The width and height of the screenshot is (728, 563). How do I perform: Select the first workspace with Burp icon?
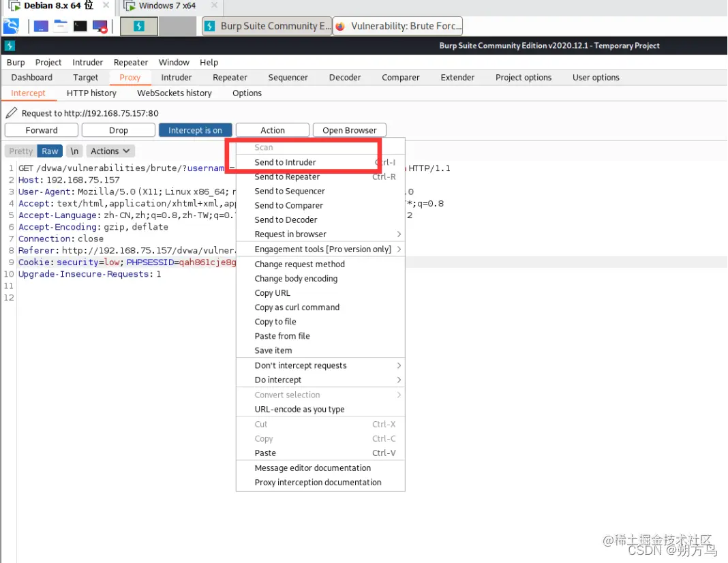click(x=139, y=27)
